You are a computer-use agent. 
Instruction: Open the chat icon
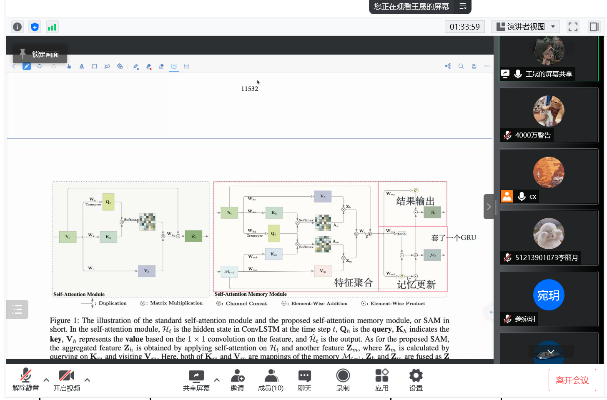pyautogui.click(x=305, y=377)
